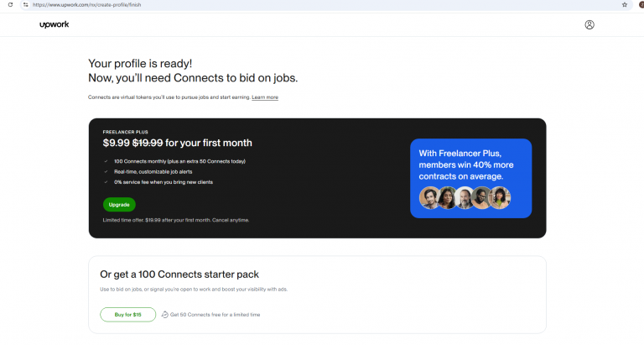Click the first freelancer avatar in blue card
The width and height of the screenshot is (644, 345).
coord(429,197)
